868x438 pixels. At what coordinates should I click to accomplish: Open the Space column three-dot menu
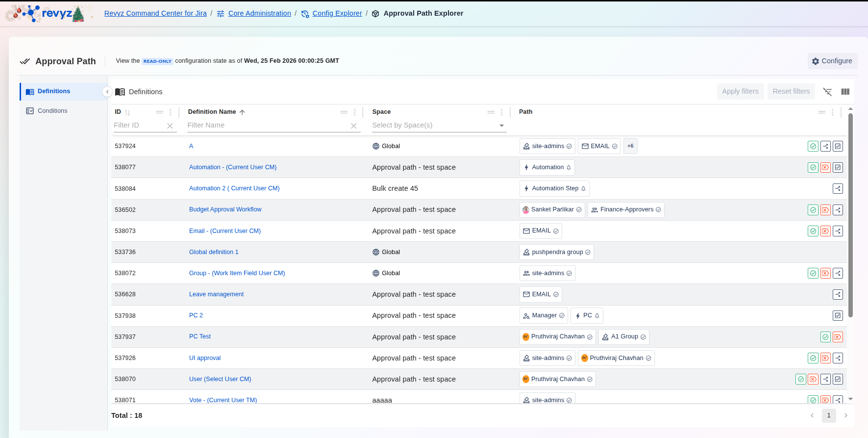tap(501, 112)
